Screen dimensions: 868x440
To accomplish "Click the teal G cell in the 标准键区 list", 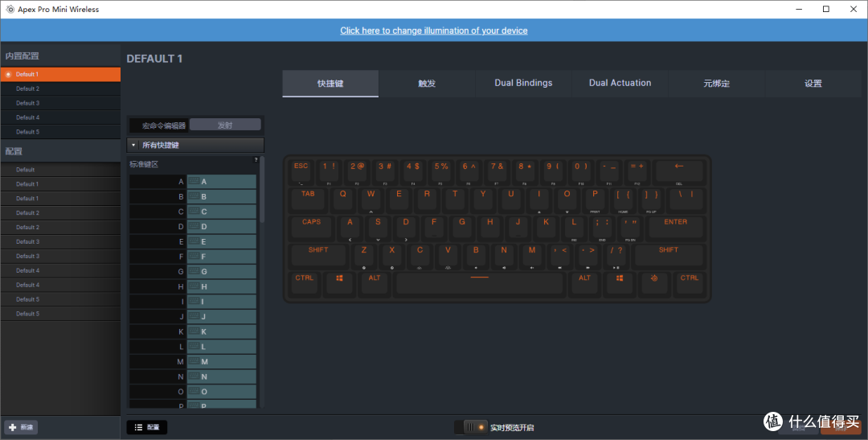I will [222, 272].
